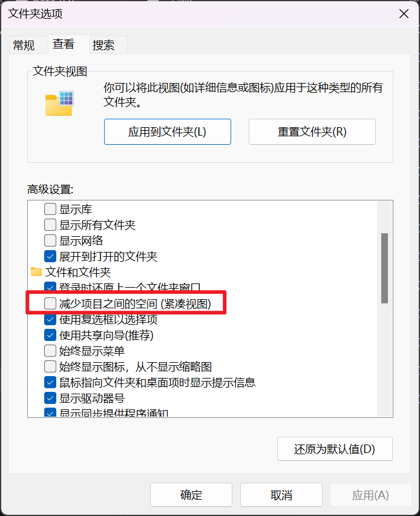Click the 文件和文件夹 folder icon
This screenshot has height=516, width=420.
click(x=36, y=272)
